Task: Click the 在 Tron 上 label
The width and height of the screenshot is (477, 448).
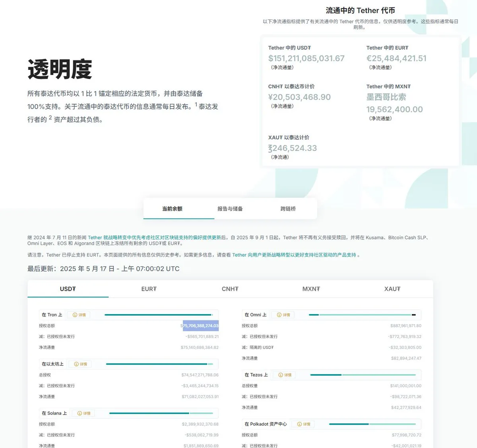Action: click(52, 315)
